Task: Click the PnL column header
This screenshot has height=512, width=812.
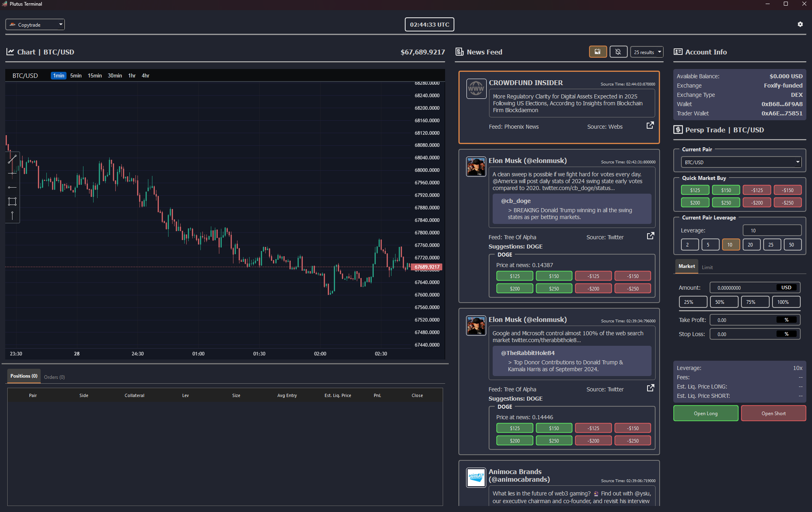Action: point(377,395)
